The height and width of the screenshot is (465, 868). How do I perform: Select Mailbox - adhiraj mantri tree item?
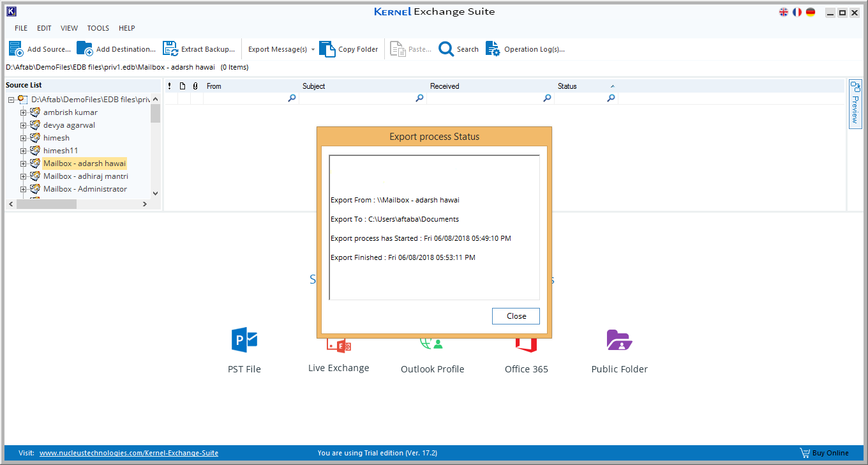(x=86, y=176)
